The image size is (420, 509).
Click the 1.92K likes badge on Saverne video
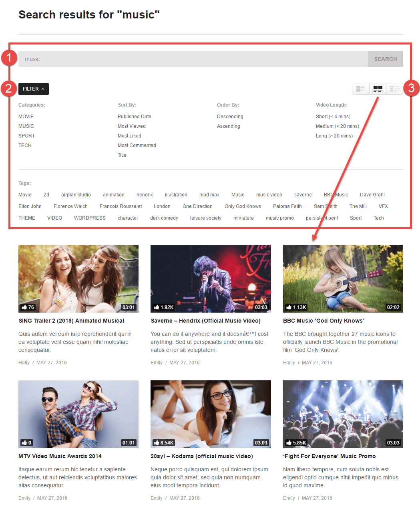click(x=164, y=307)
